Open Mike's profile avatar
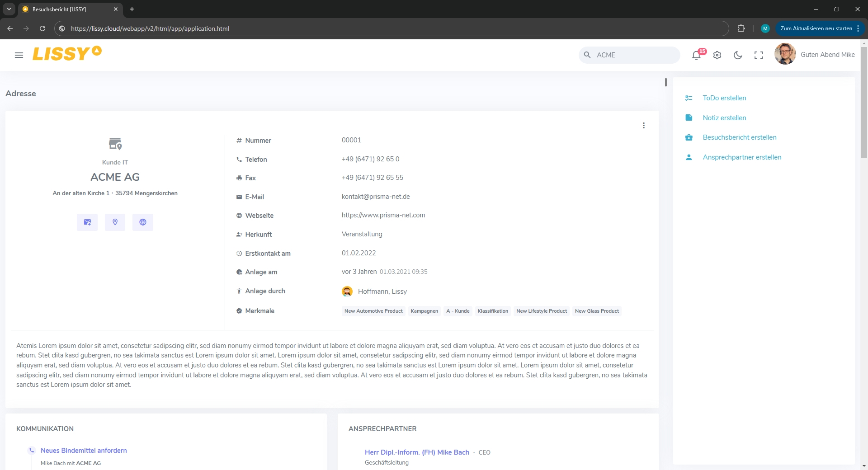 785,54
